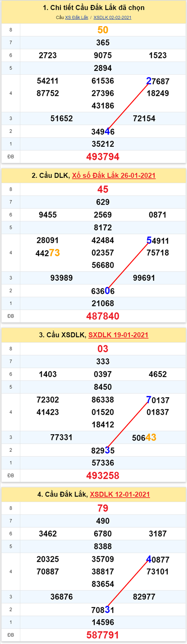Select red prize 8 number 45
The image size is (187, 644).
point(103,190)
